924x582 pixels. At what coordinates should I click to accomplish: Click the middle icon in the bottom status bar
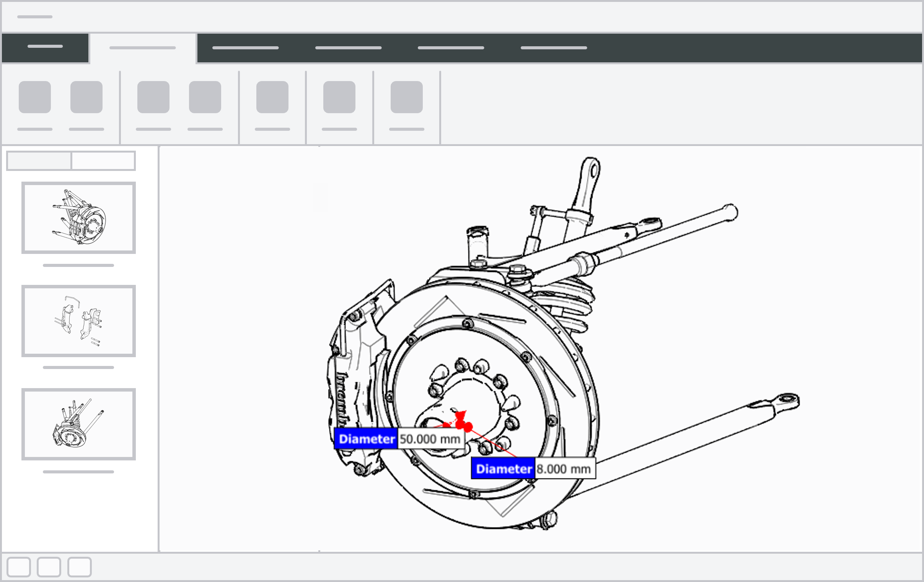(48, 567)
